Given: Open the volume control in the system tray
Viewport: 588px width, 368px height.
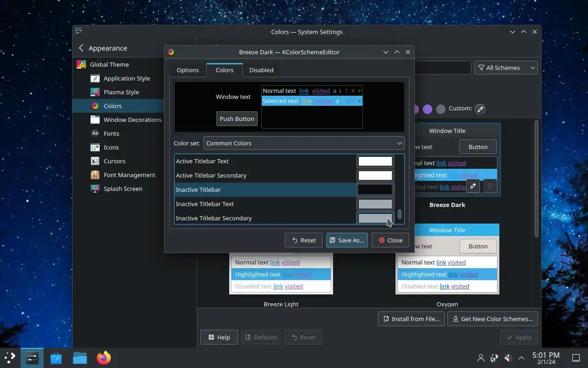Looking at the screenshot, I should [x=508, y=358].
